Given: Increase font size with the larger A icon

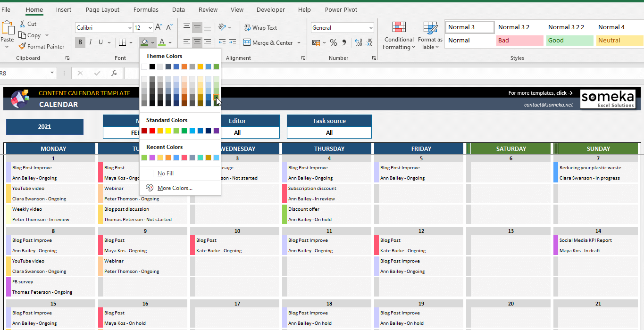Looking at the screenshot, I should [159, 27].
